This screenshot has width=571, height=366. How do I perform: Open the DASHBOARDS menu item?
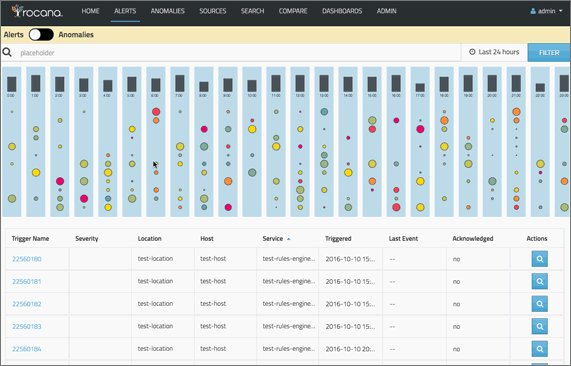342,11
